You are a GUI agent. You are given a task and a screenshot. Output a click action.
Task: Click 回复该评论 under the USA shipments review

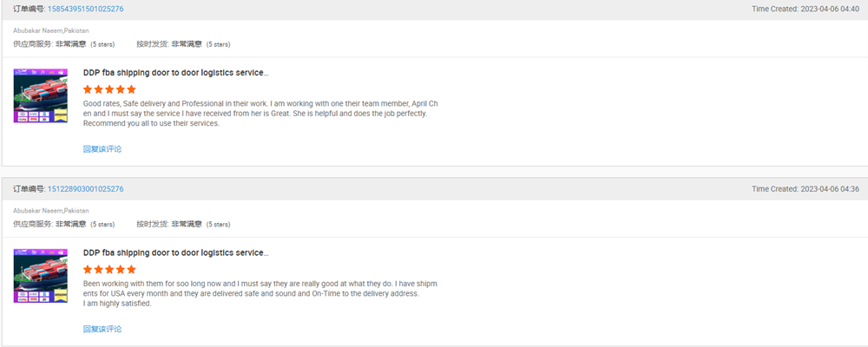click(102, 329)
